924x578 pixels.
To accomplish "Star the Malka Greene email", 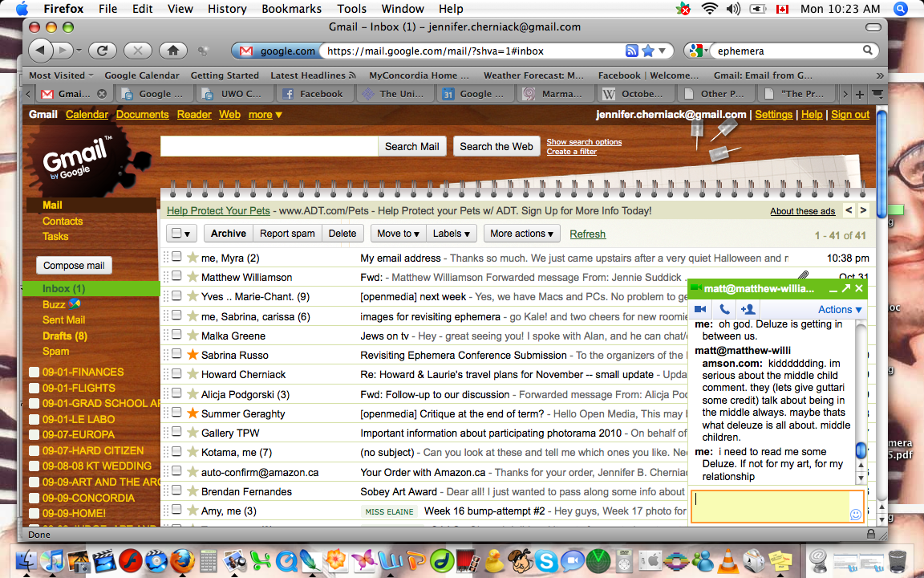I will pos(192,335).
